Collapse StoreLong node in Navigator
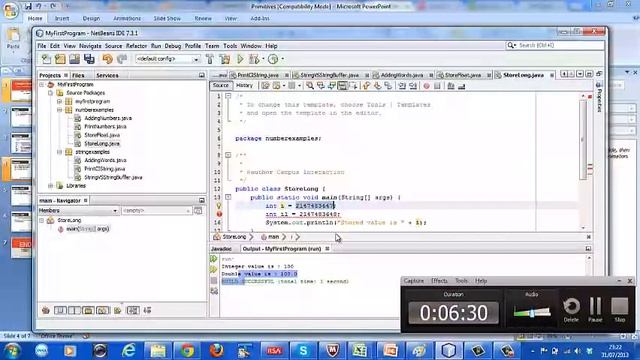The height and width of the screenshot is (360, 640). 42,220
